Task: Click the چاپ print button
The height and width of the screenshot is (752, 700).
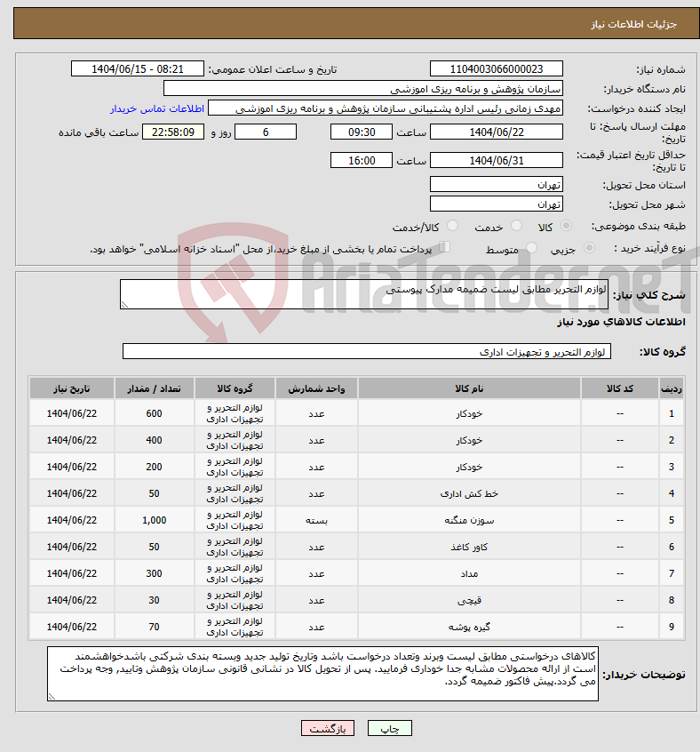Action: point(389,729)
